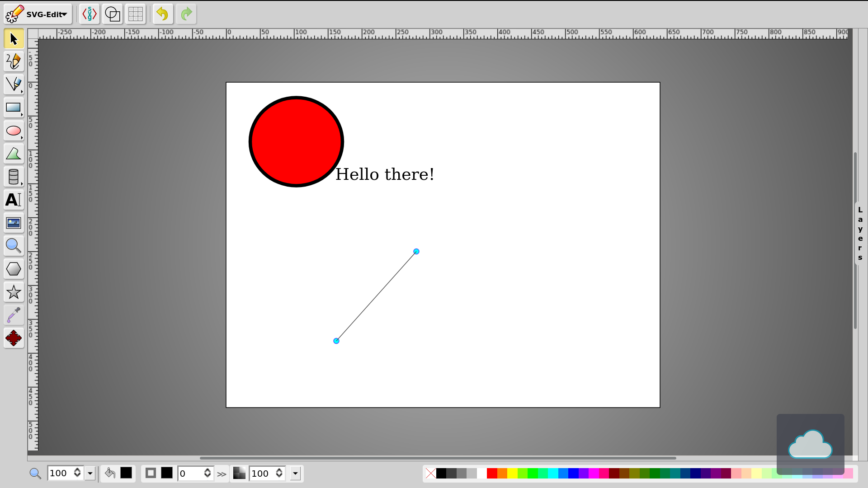868x488 pixels.
Task: Select the Image insert tool
Action: click(x=14, y=223)
